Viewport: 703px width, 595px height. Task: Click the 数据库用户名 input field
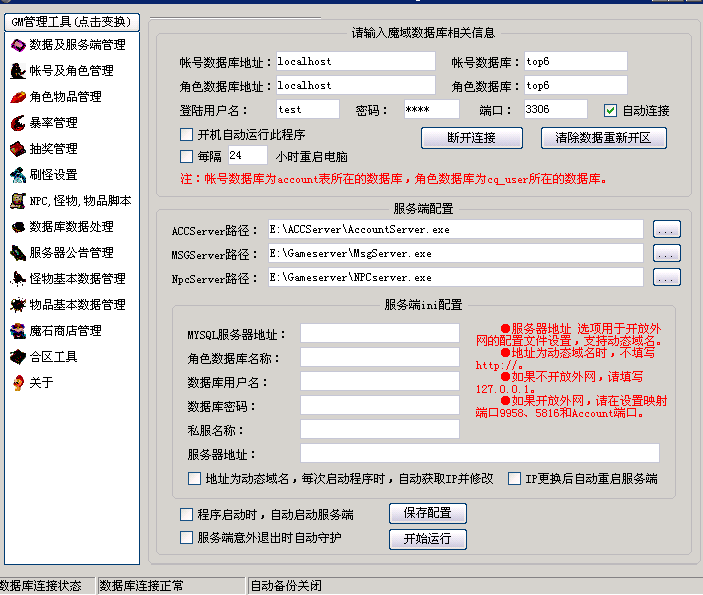click(x=380, y=382)
